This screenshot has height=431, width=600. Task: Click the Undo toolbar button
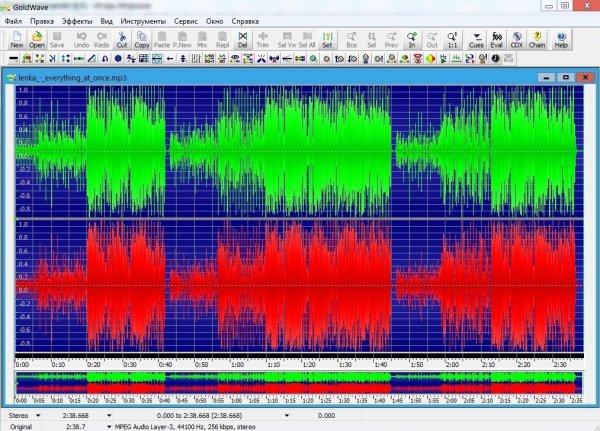[x=81, y=39]
